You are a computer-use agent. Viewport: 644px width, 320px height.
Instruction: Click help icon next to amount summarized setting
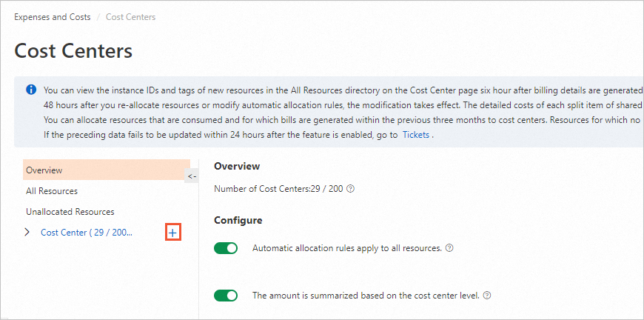487,296
